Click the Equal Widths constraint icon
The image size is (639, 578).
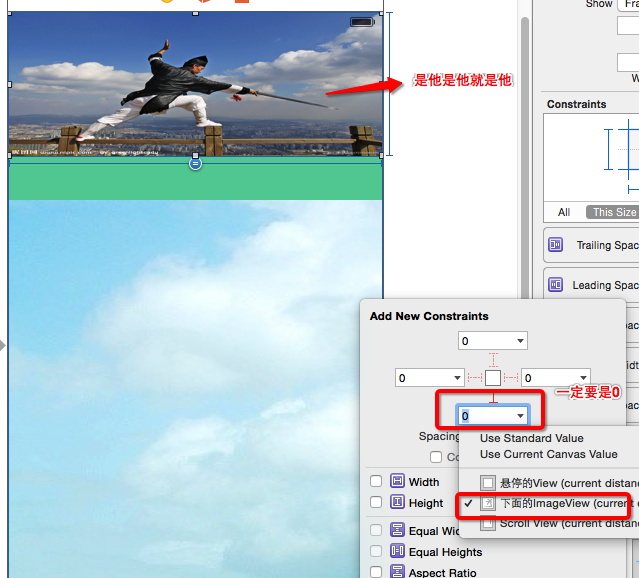coord(397,530)
